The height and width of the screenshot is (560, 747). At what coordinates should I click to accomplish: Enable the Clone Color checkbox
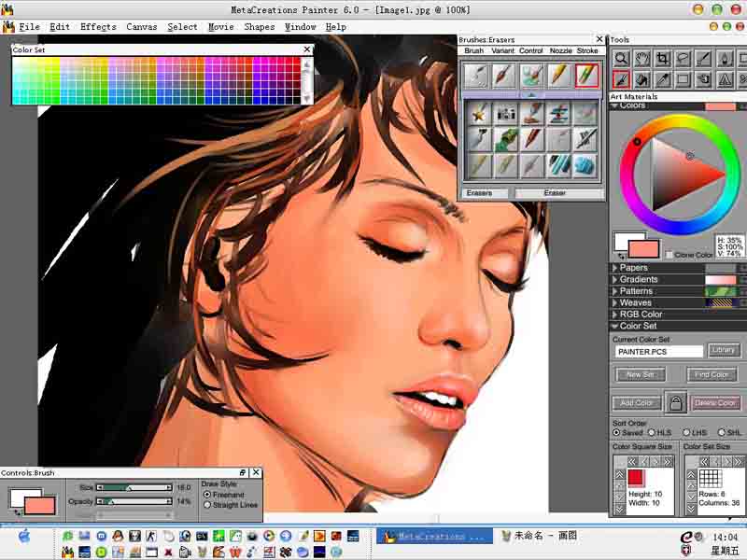[669, 255]
